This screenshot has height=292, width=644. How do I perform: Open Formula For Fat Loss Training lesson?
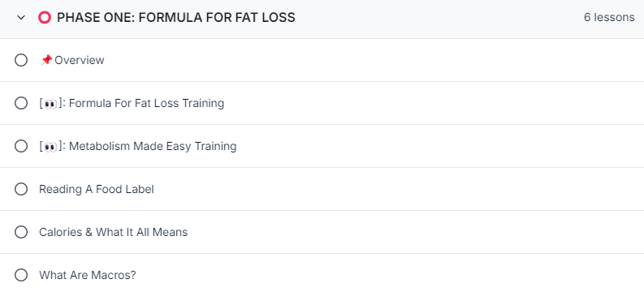point(147,103)
